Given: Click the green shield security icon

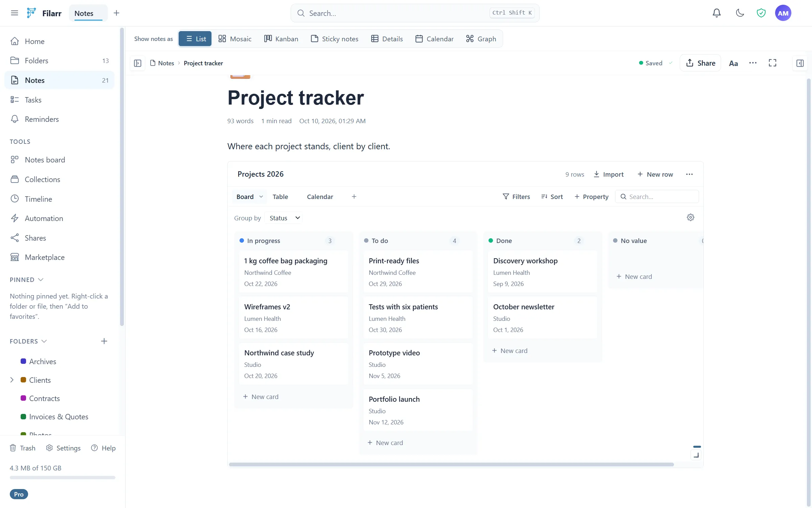Looking at the screenshot, I should [761, 13].
